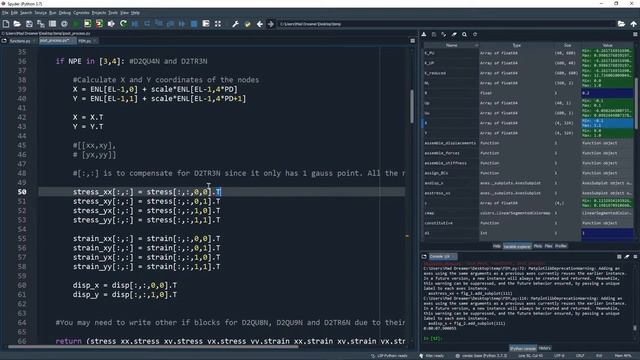This screenshot has width=640, height=360.
Task: Click the Stop debugging square icon
Action: click(194, 24)
